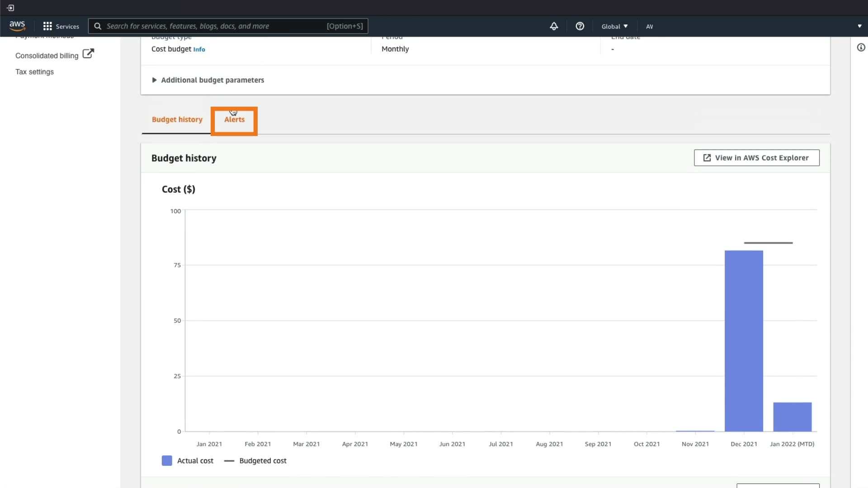
Task: Click the Consolidated billing external link icon
Action: click(x=88, y=54)
